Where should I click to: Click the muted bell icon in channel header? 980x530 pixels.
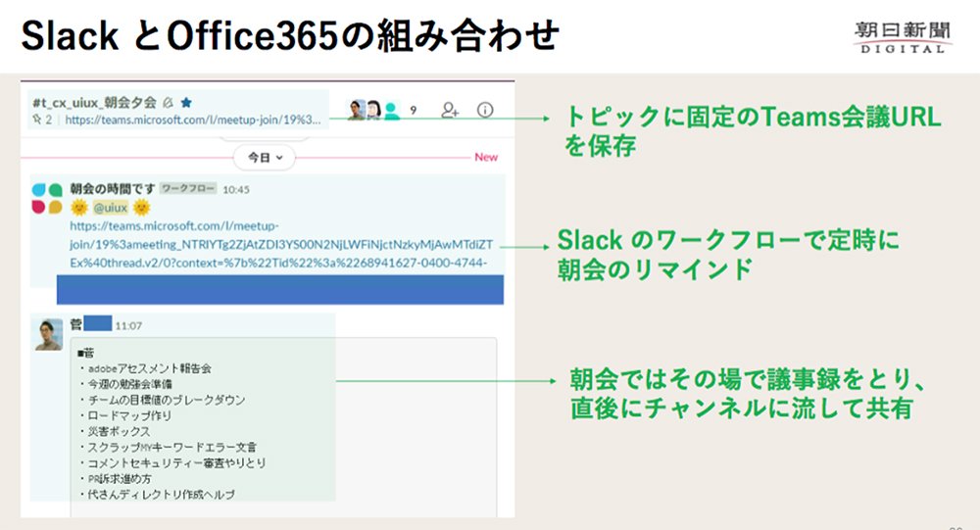coord(168,103)
